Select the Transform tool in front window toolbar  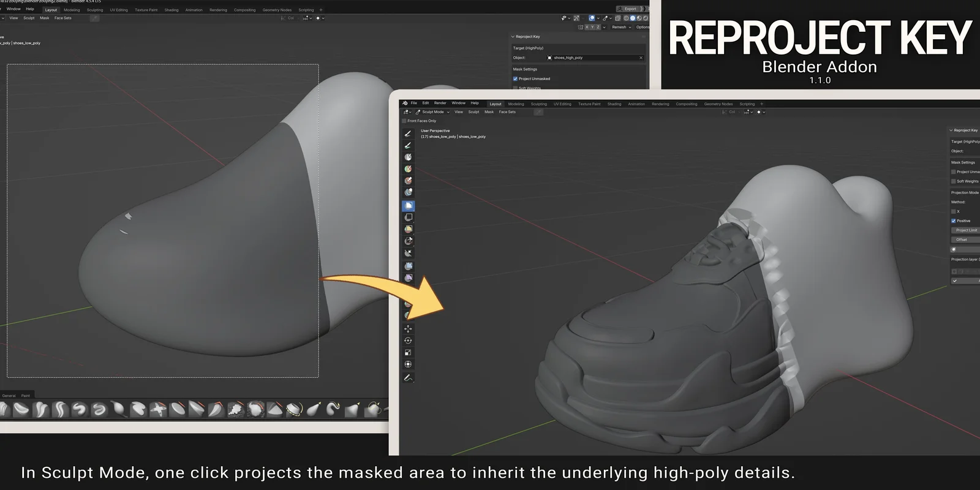coord(408,364)
